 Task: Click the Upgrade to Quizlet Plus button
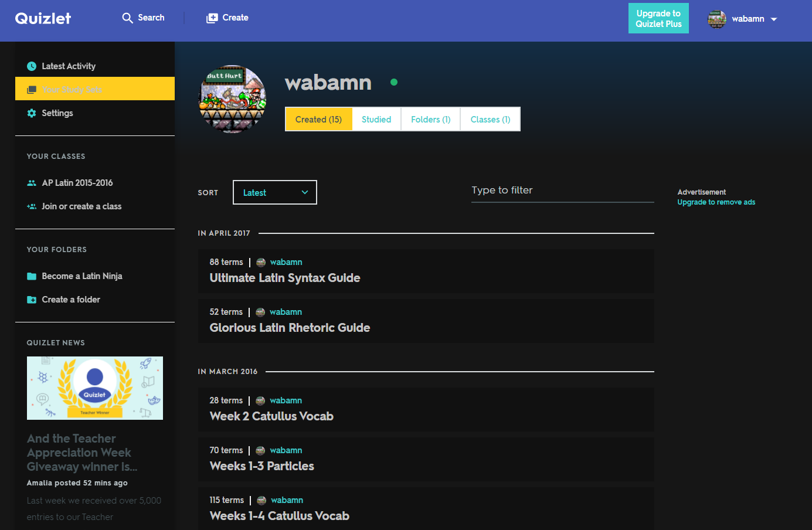pos(658,18)
